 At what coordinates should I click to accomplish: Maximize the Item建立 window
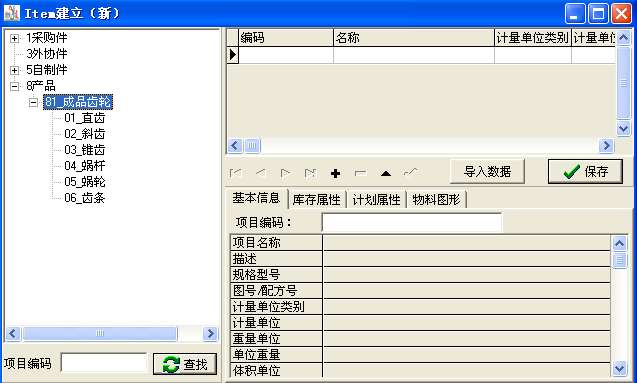[598, 14]
